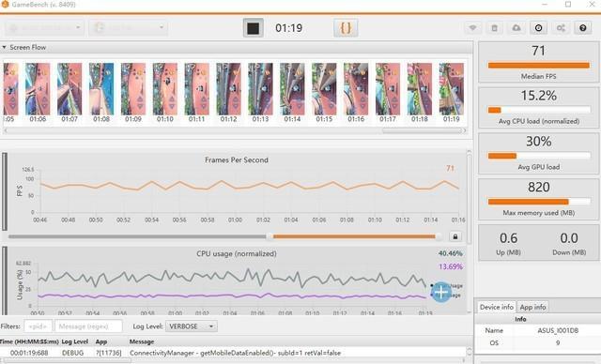Open the blurred app selector dropdown

(128, 27)
